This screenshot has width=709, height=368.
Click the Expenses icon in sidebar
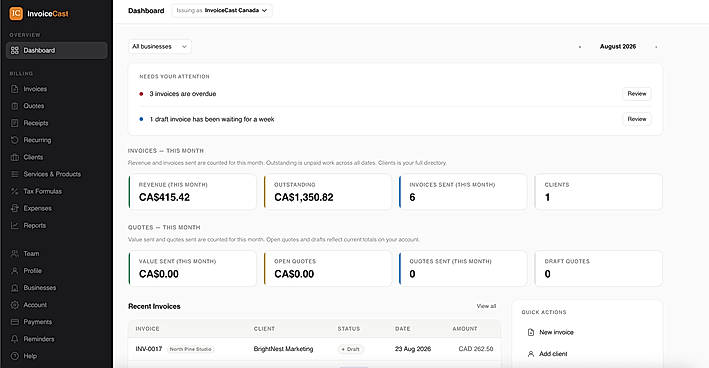pos(14,208)
